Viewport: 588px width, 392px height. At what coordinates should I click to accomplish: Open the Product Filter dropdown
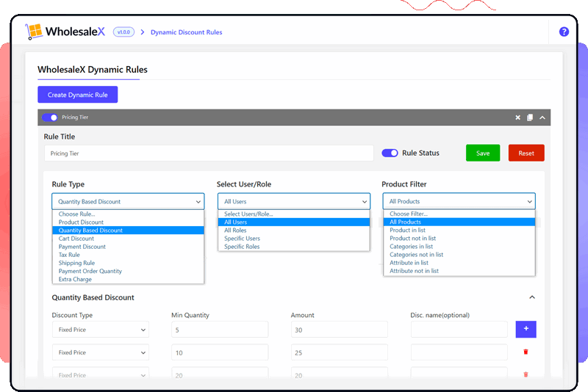[x=459, y=201]
